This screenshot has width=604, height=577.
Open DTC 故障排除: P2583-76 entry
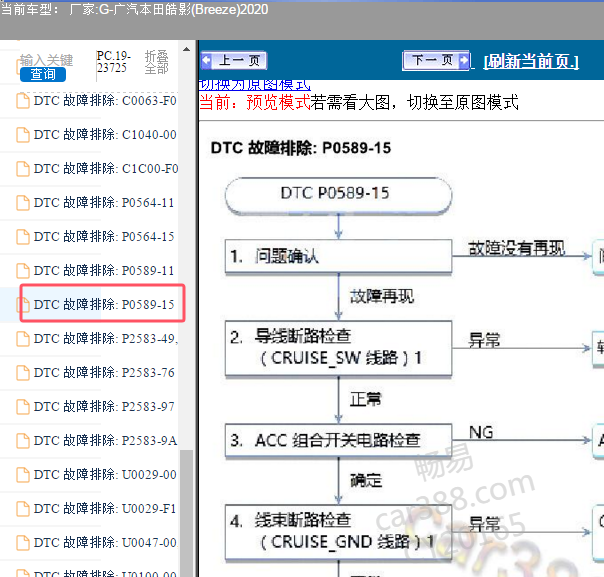click(104, 372)
